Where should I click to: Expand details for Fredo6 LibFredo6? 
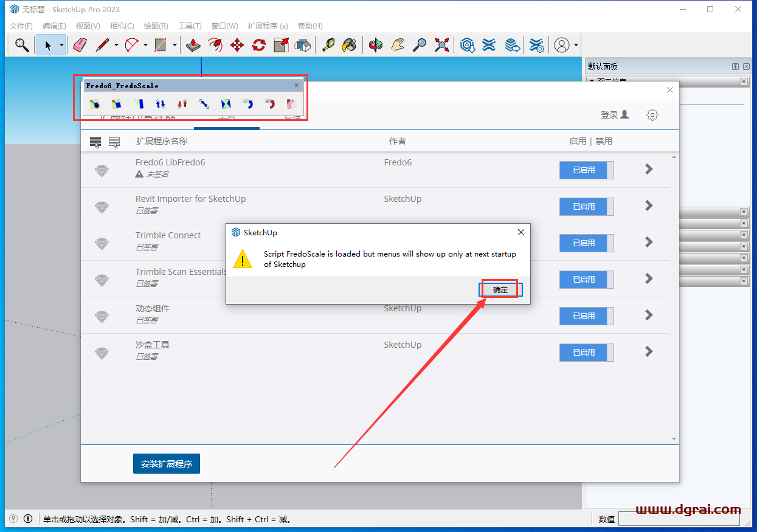(x=649, y=169)
